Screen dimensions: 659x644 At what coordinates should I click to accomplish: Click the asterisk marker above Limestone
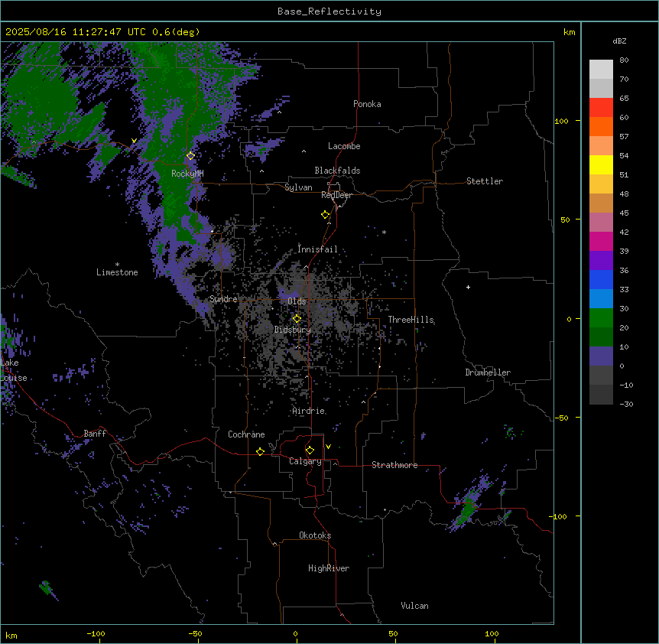click(x=117, y=265)
